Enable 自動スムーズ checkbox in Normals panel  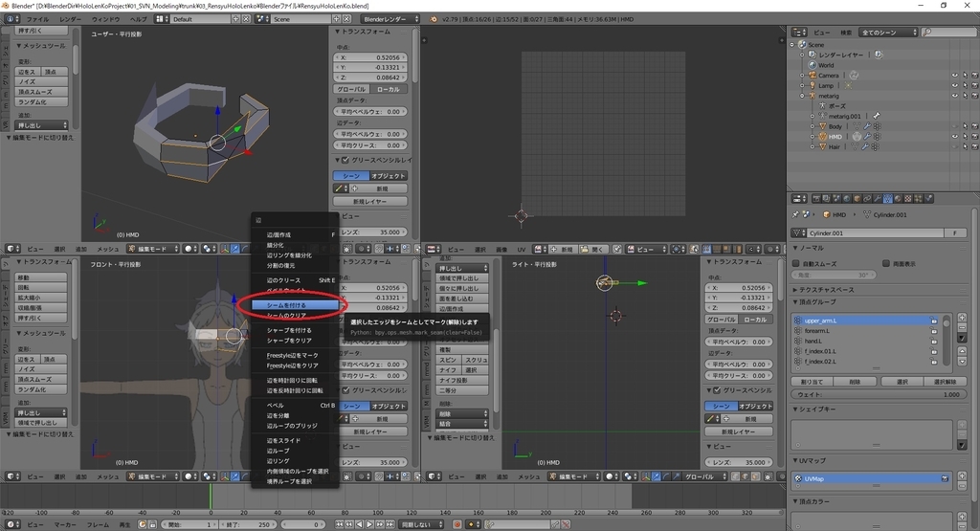796,264
